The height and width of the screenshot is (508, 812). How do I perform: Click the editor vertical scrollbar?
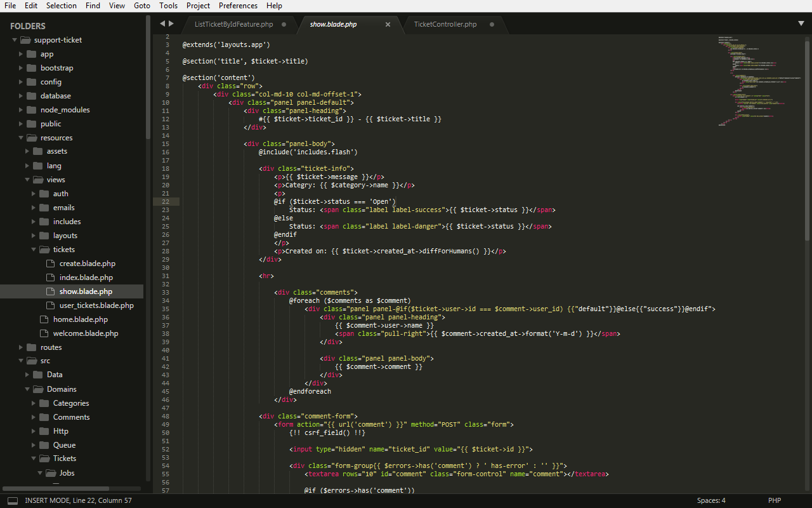807,140
